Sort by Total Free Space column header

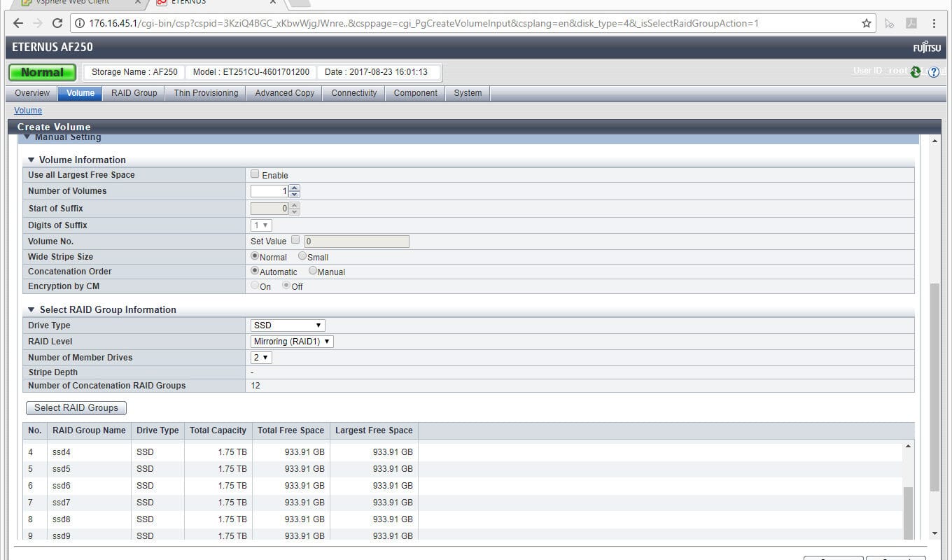pos(291,430)
